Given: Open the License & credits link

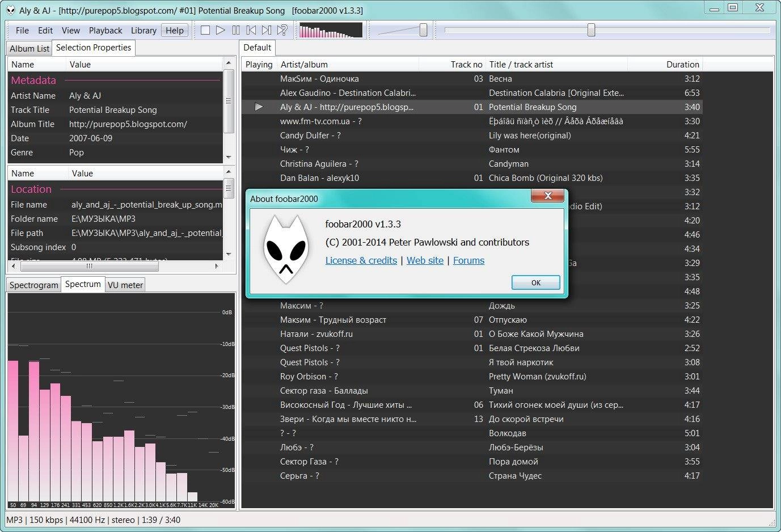Looking at the screenshot, I should (361, 260).
